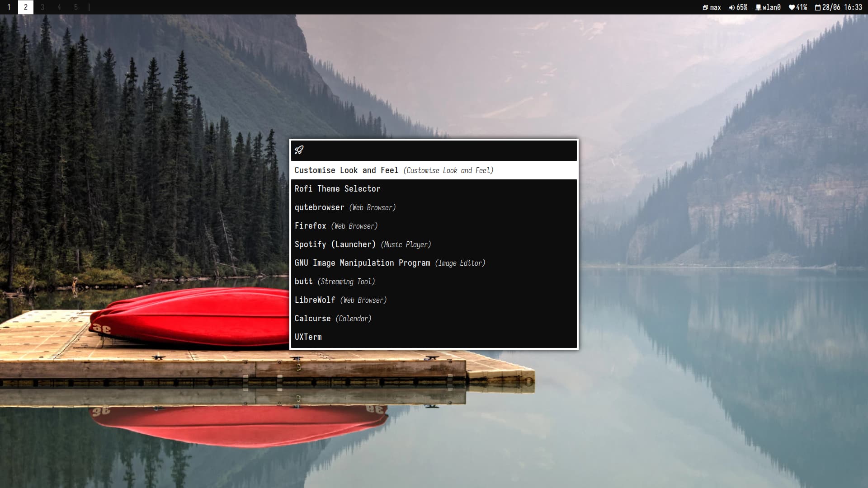Switch to workspace 3
The image size is (868, 488).
coord(42,7)
